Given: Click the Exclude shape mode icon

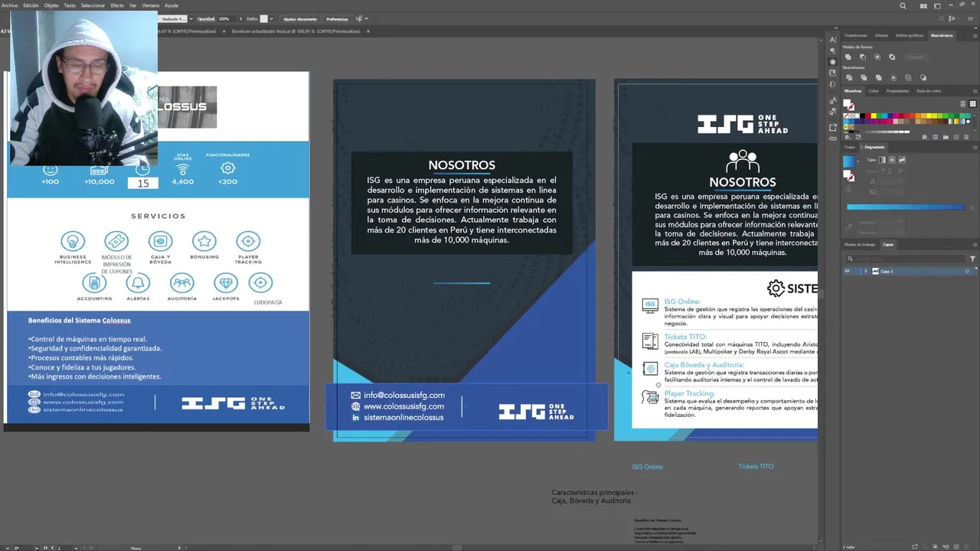Looking at the screenshot, I should [x=892, y=57].
